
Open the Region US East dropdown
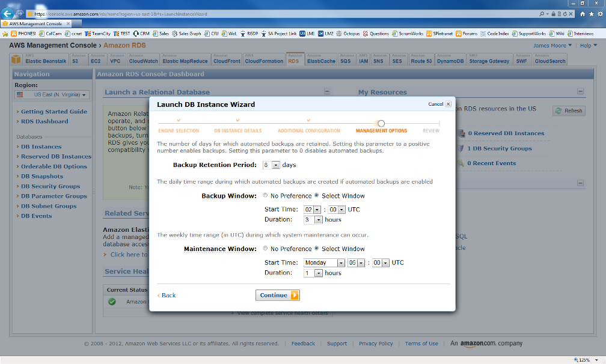coord(52,94)
